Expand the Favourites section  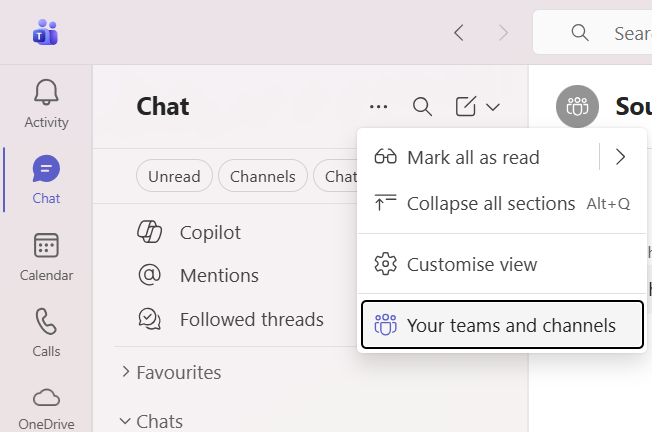tap(170, 372)
